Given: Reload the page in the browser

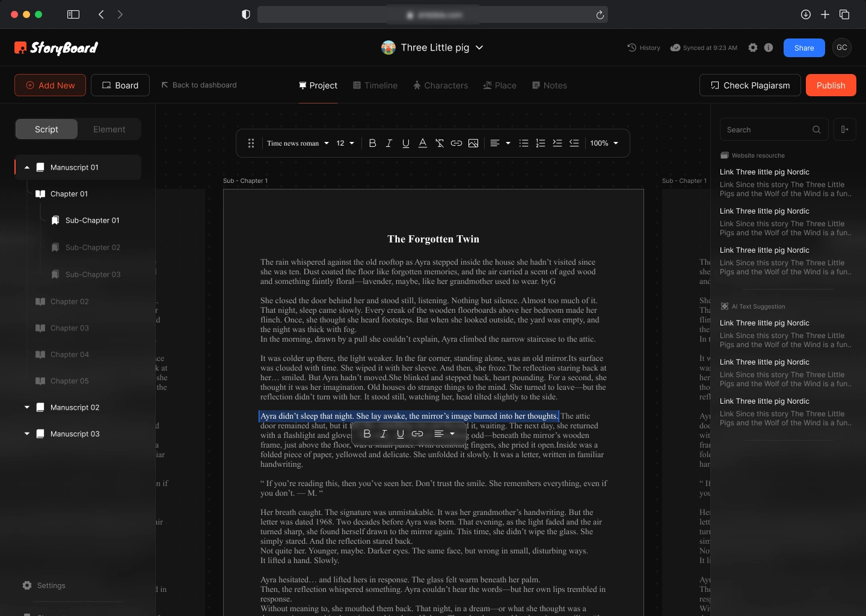Looking at the screenshot, I should 600,14.
